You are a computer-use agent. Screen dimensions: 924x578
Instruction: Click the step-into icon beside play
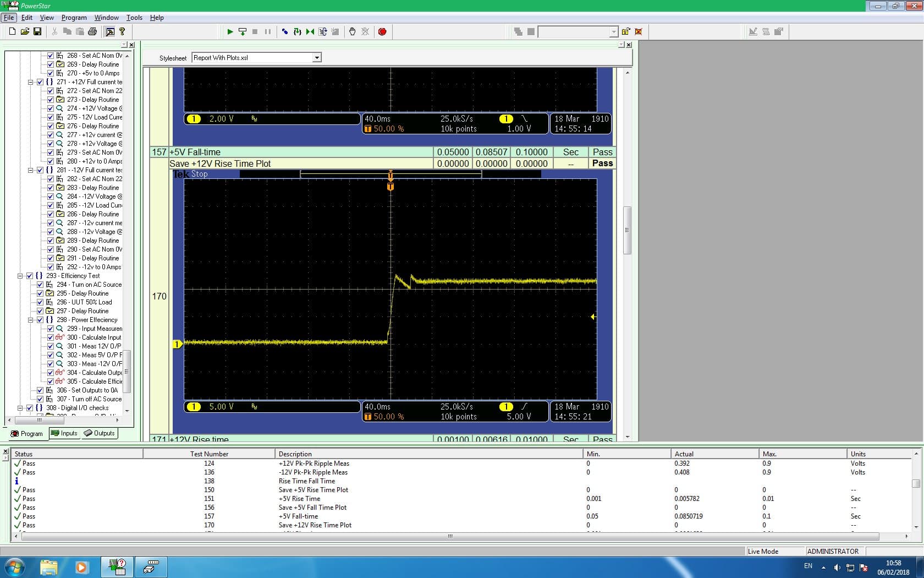tap(243, 31)
